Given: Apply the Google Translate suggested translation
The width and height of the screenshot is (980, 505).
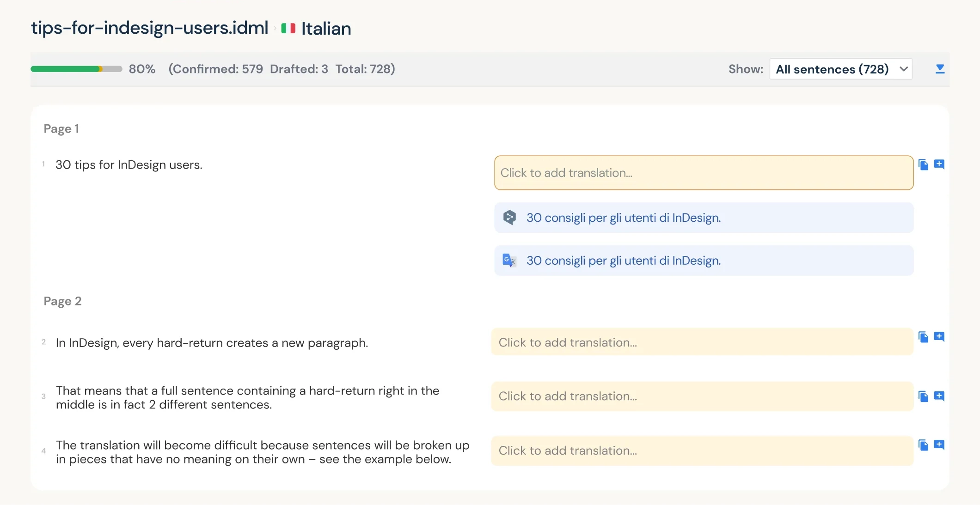Looking at the screenshot, I should (x=704, y=261).
